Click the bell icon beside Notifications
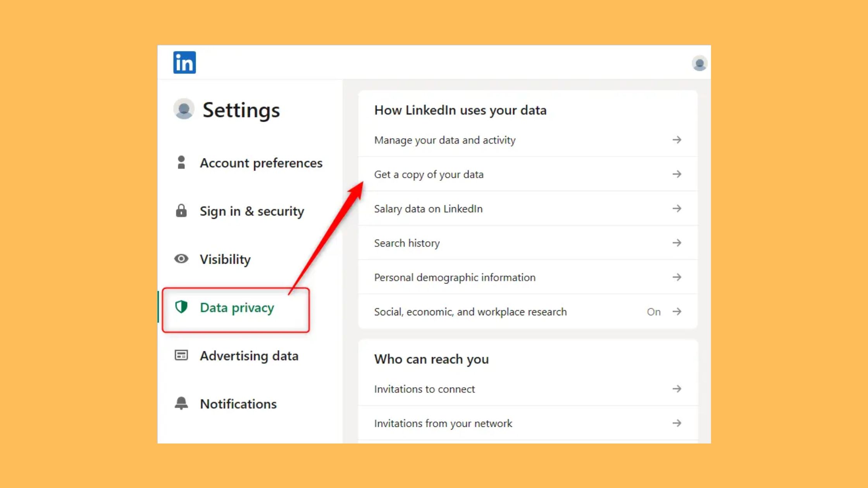868x488 pixels. (x=182, y=404)
